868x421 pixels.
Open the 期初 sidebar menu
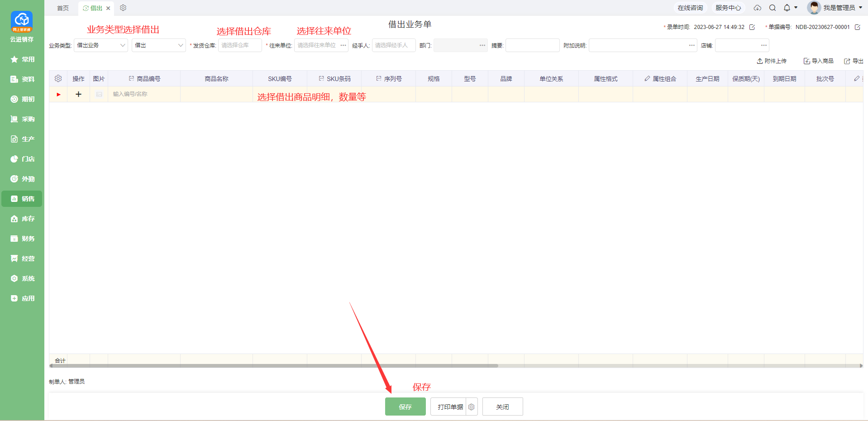tap(22, 99)
